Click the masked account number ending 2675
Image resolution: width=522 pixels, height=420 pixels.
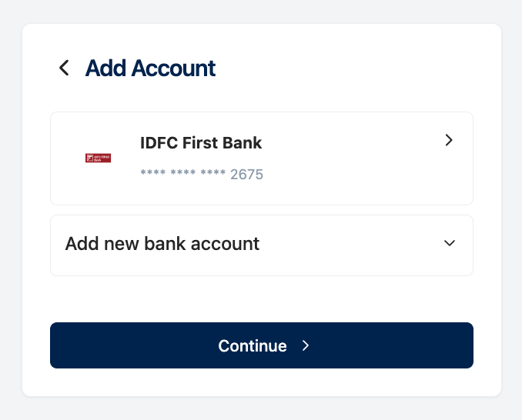[x=202, y=175]
